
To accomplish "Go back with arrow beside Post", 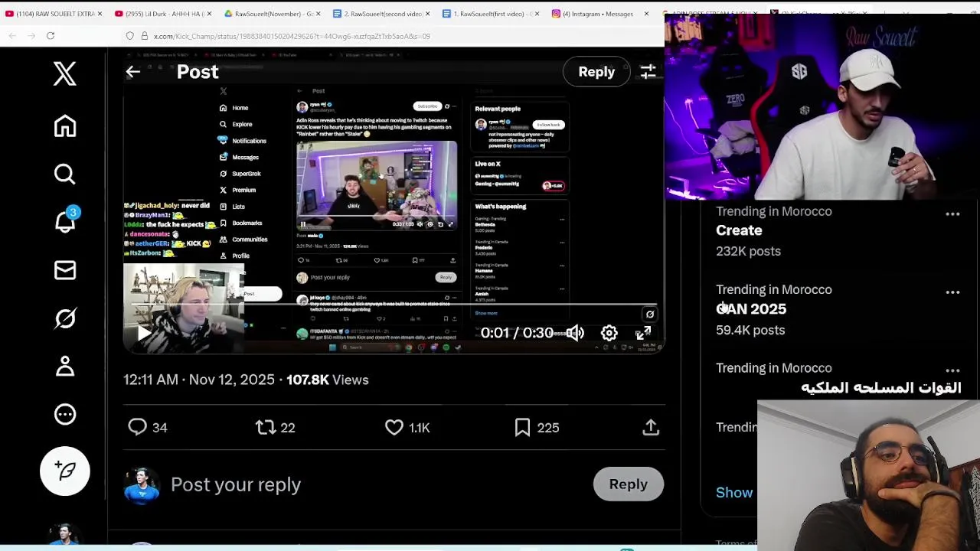I will coord(132,72).
